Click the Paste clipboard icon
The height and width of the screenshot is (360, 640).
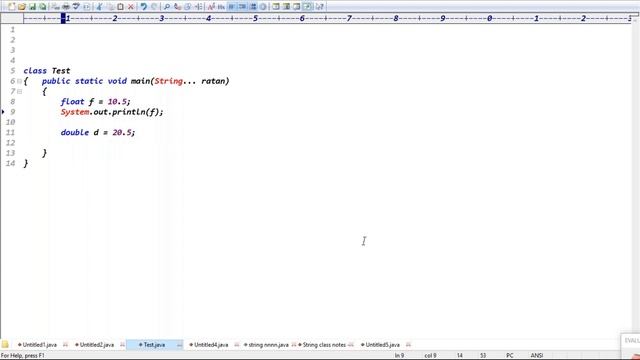[120, 7]
